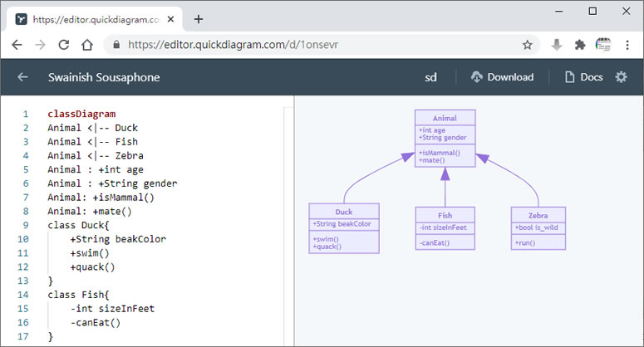Viewport: 644px width, 347px height.
Task: Click the URL address bar
Action: coord(316,45)
